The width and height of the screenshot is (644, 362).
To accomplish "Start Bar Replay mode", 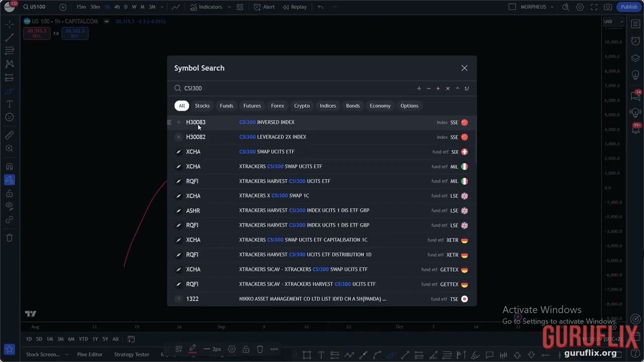I will 295,7.
